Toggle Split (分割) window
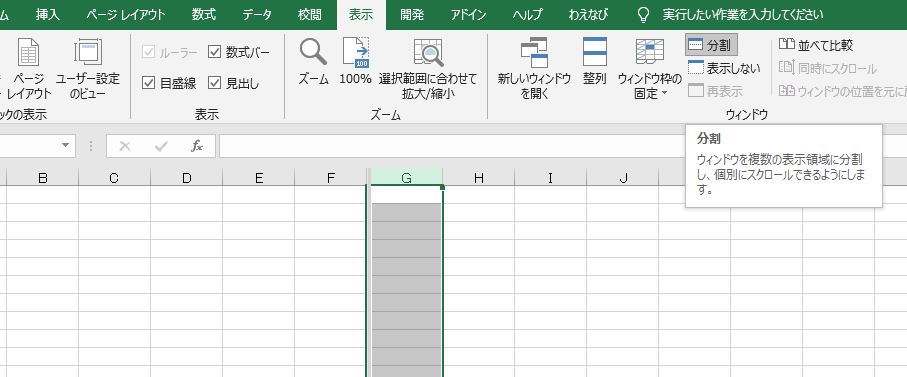907x377 pixels. tap(711, 45)
